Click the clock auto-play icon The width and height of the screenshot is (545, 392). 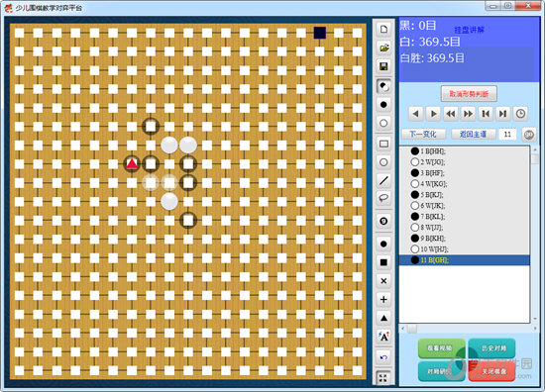[520, 114]
